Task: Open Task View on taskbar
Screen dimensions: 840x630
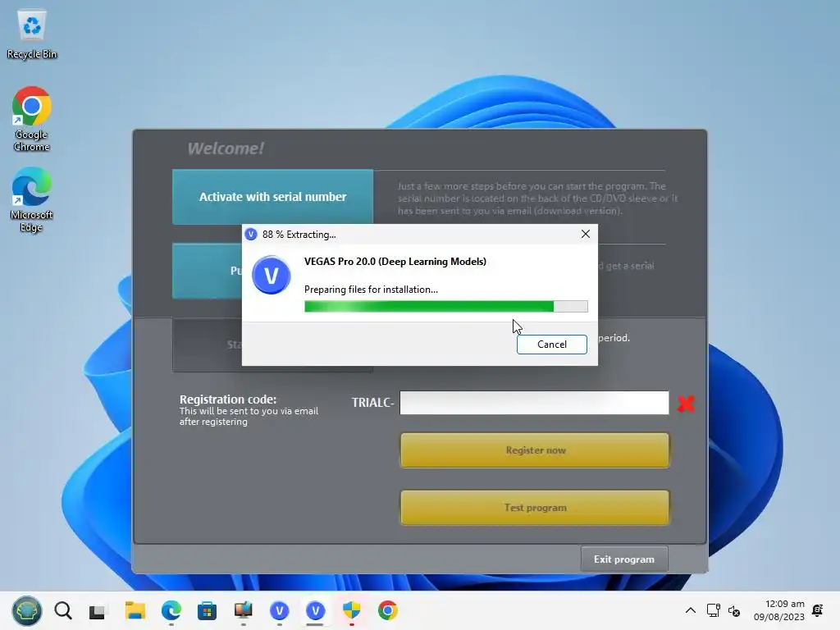Action: click(98, 610)
